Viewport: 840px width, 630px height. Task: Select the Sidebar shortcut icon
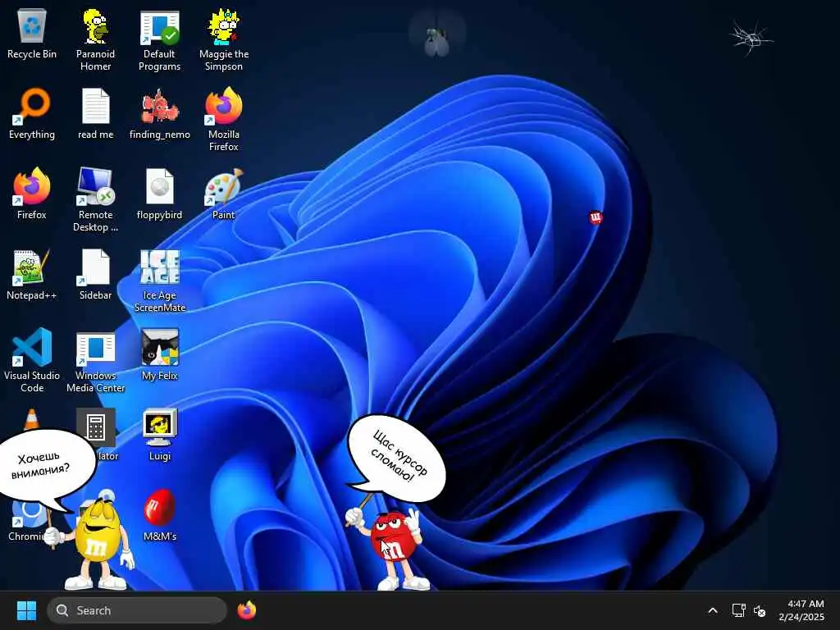(95, 274)
